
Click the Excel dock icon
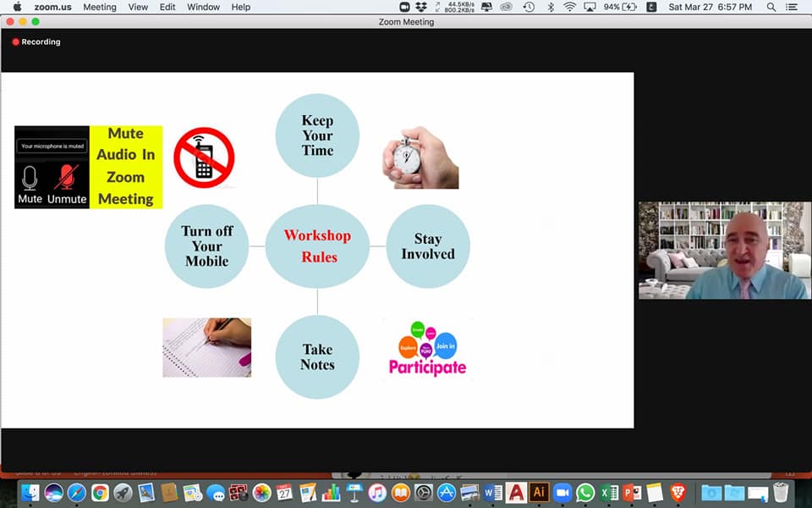(x=608, y=492)
